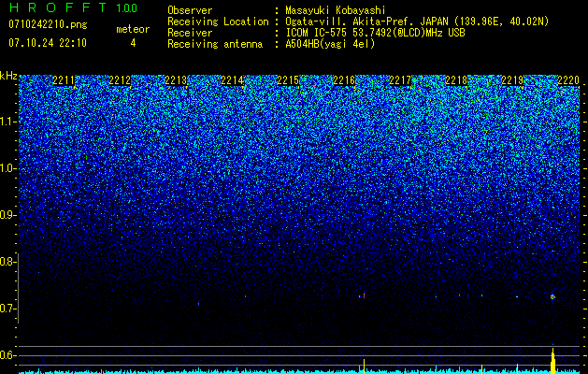The width and height of the screenshot is (588, 374).
Task: Click the yellow power spike below 2216
Action: (364, 367)
